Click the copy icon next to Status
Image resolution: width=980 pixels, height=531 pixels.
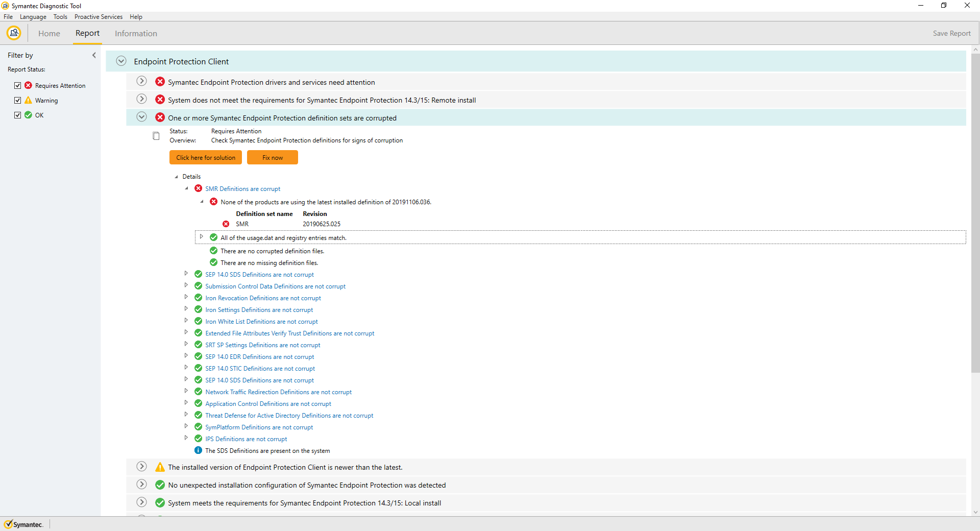(156, 136)
